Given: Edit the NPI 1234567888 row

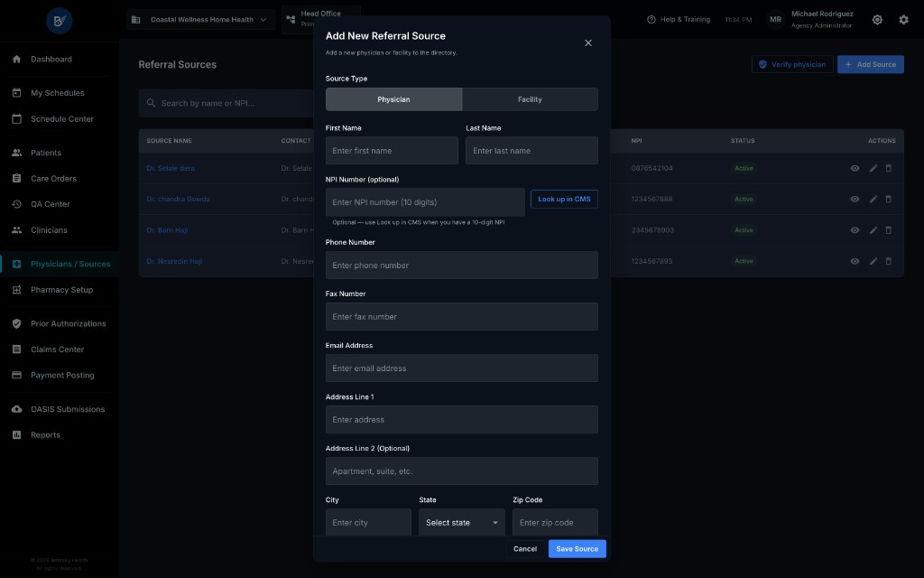Looking at the screenshot, I should coord(873,200).
